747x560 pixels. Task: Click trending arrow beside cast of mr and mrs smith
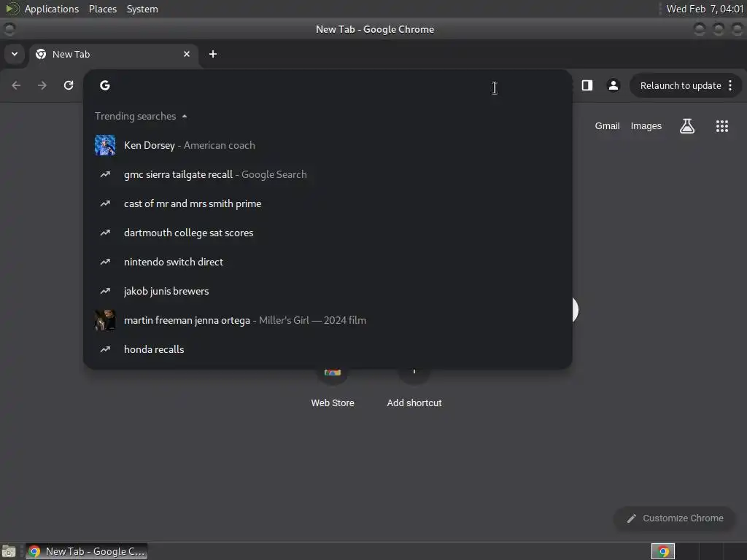(x=105, y=203)
